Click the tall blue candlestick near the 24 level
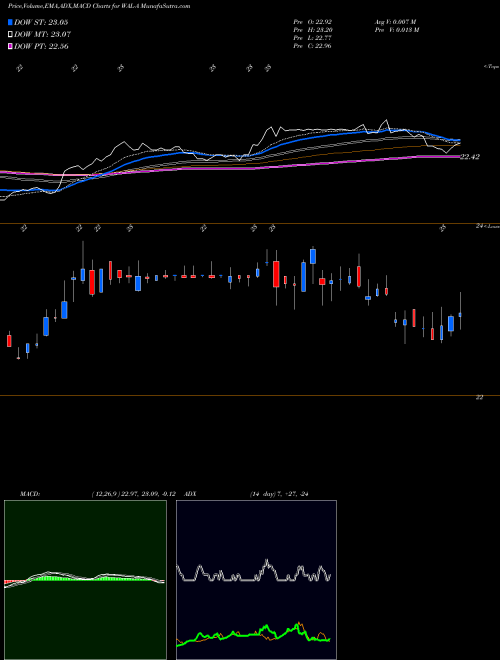This screenshot has height=660, width=500. 313,256
